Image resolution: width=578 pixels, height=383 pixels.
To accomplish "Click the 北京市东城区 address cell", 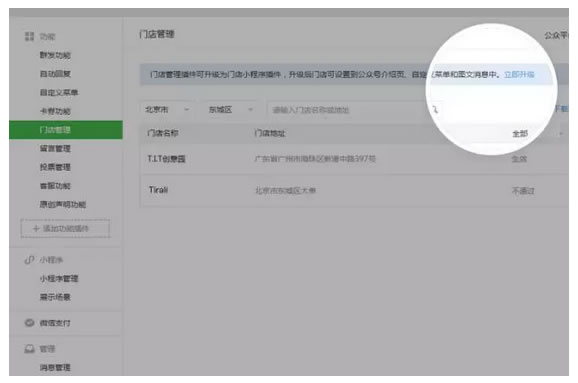I will tap(285, 191).
